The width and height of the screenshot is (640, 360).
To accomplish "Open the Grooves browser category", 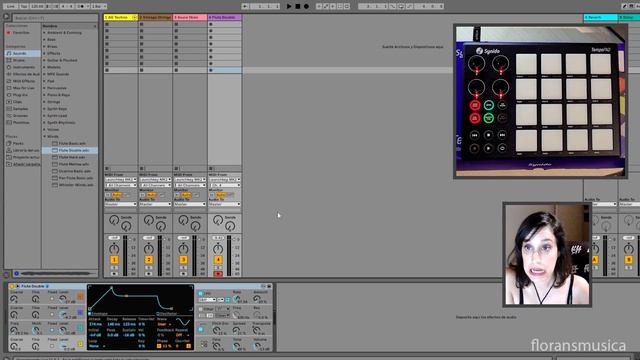I will (x=22, y=116).
